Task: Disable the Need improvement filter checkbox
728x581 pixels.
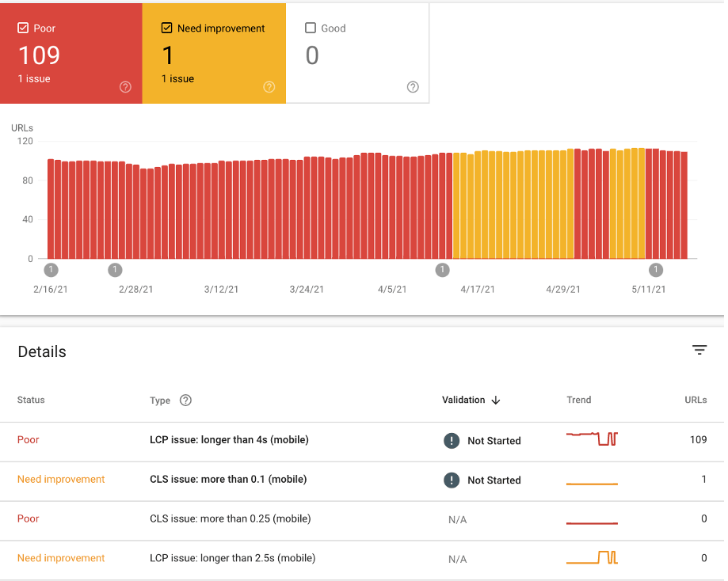Action: point(166,28)
